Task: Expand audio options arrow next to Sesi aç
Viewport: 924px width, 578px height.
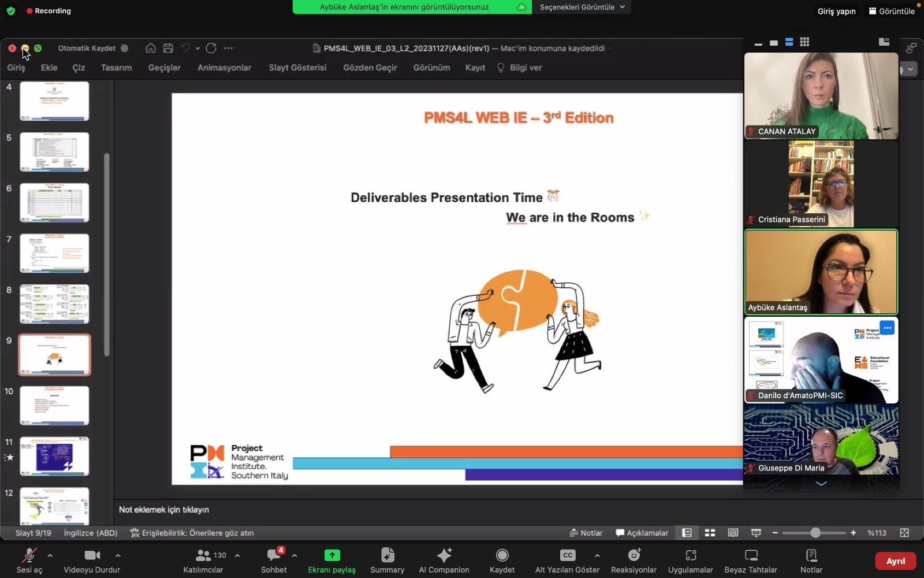Action: [50, 555]
